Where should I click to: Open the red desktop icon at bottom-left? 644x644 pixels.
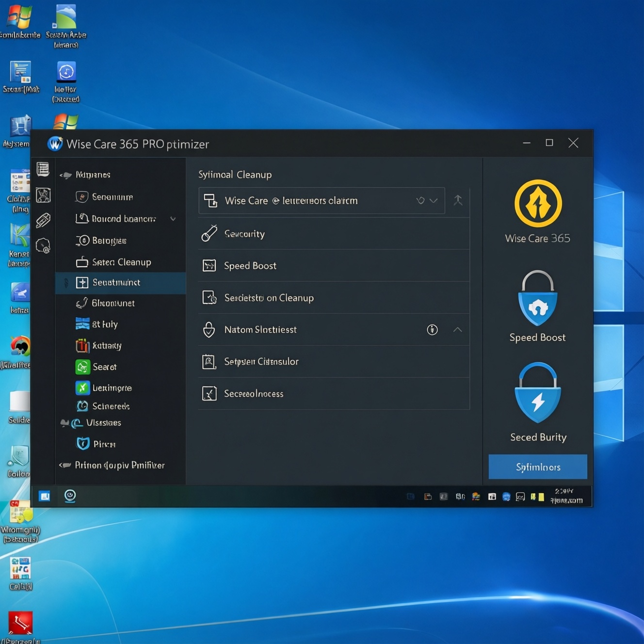coord(20,623)
